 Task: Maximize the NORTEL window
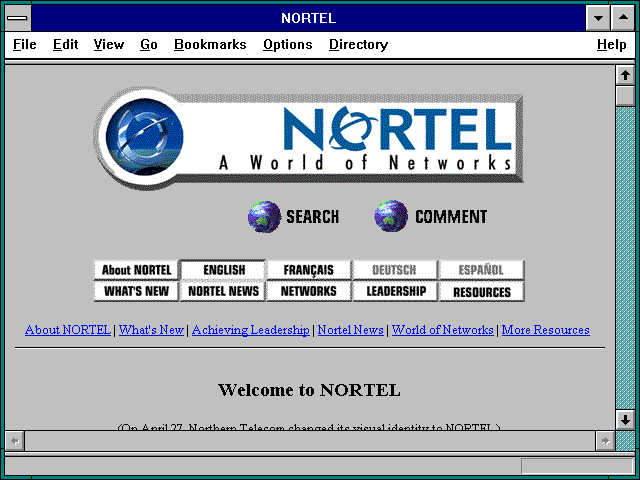(623, 18)
